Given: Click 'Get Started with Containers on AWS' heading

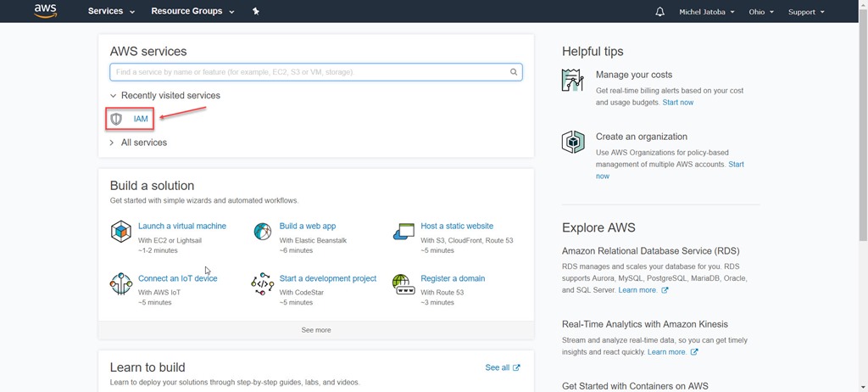Looking at the screenshot, I should (635, 386).
